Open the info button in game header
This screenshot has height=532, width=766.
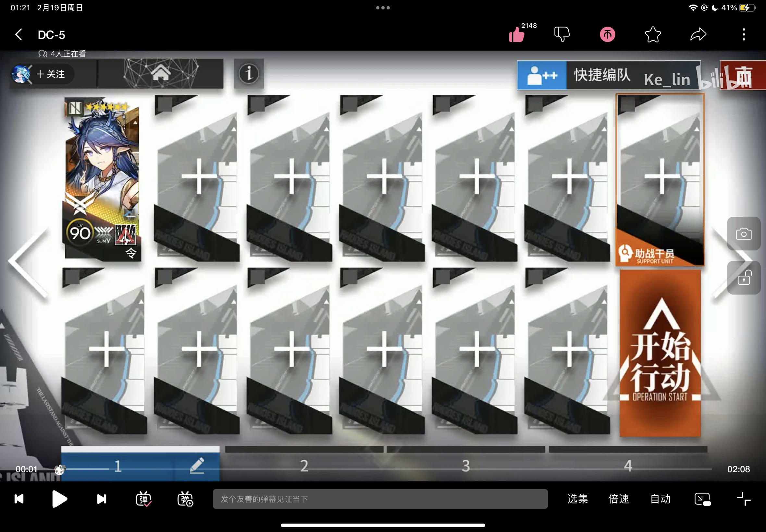tap(249, 73)
